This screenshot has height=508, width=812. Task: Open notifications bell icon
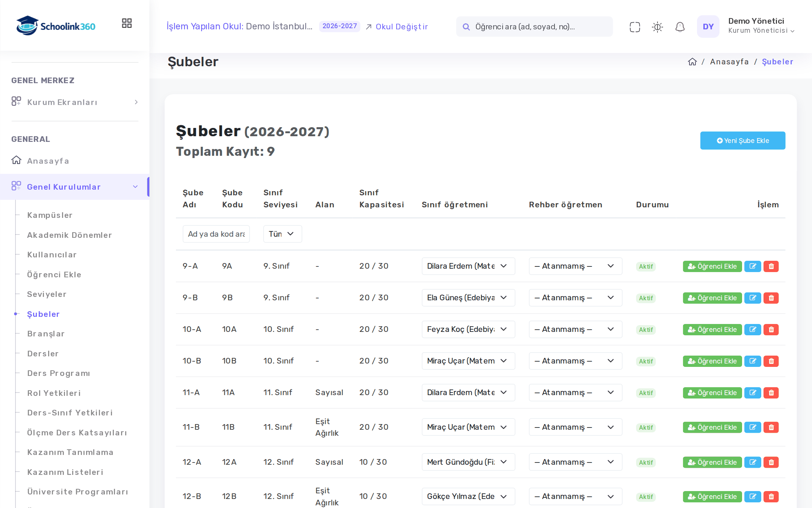tap(680, 27)
